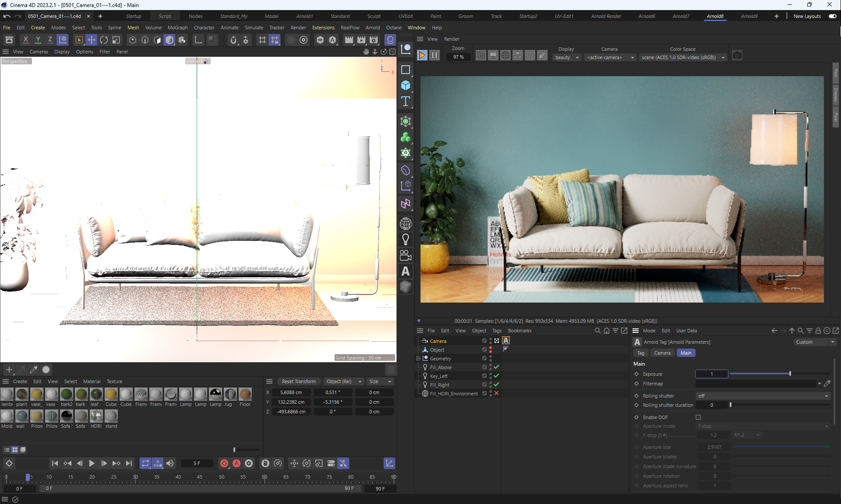Viewport: 841px width, 504px height.
Task: Select the Text spline tool in the side palette
Action: tap(406, 102)
